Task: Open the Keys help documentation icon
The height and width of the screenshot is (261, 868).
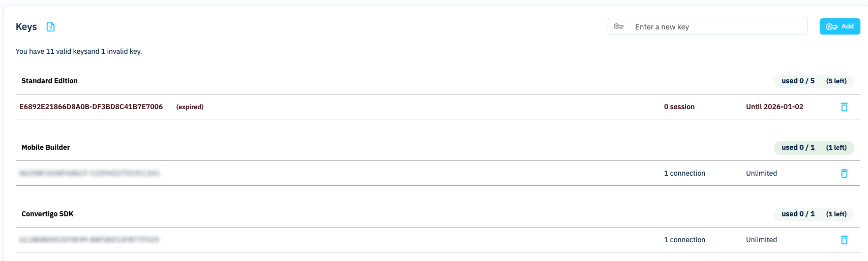Action: 50,27
